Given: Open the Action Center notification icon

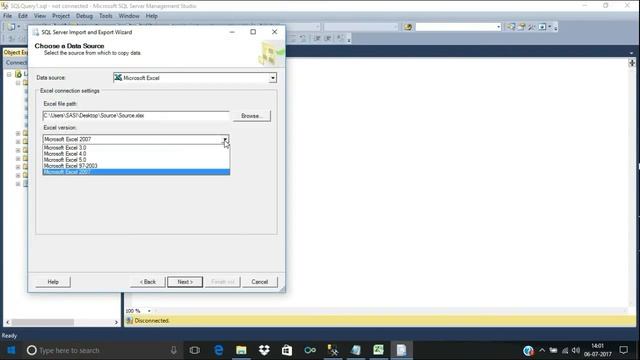Looking at the screenshot, I should pyautogui.click(x=623, y=350).
